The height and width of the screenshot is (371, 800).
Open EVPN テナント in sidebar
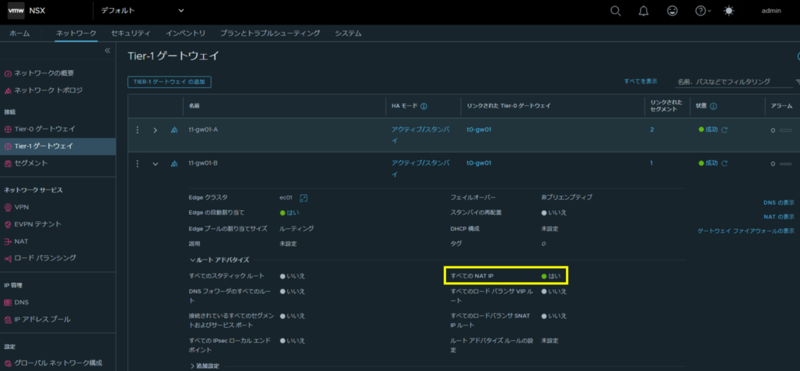(34, 225)
